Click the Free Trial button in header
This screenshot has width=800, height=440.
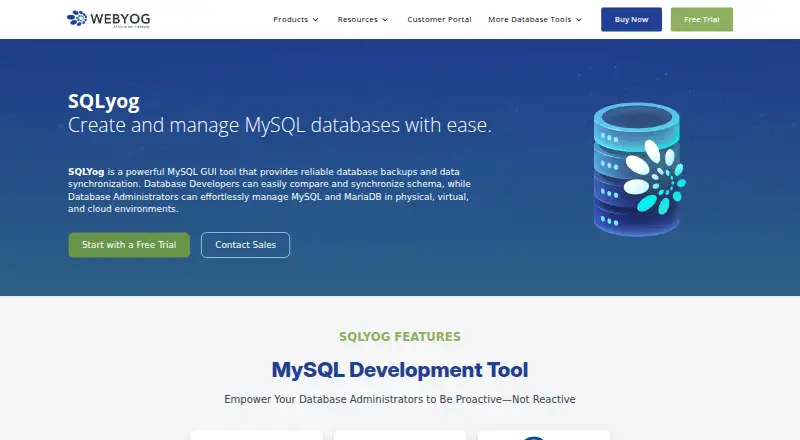pyautogui.click(x=702, y=19)
